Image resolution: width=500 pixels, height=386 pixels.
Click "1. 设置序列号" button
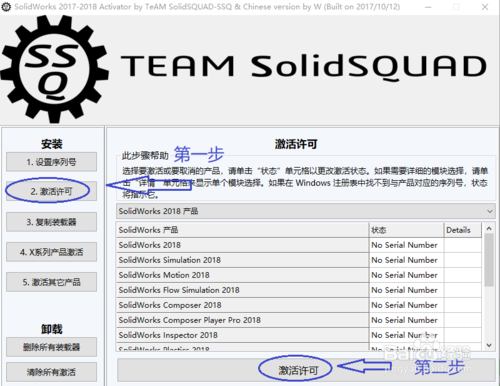pyautogui.click(x=51, y=162)
